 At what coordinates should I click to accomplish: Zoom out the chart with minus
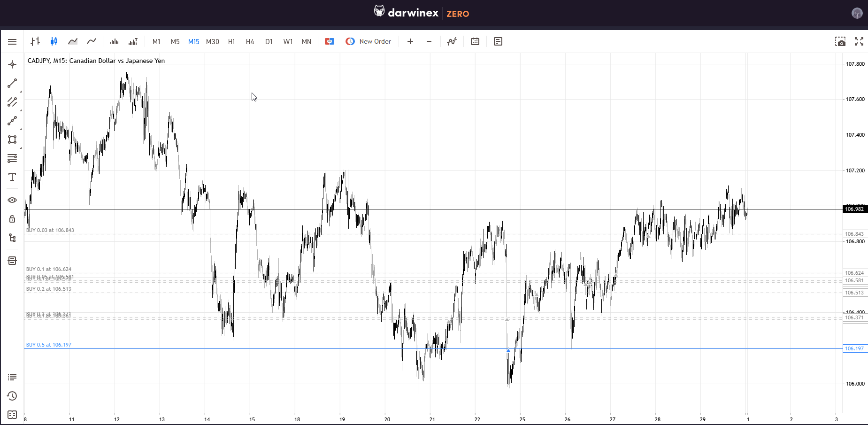429,41
